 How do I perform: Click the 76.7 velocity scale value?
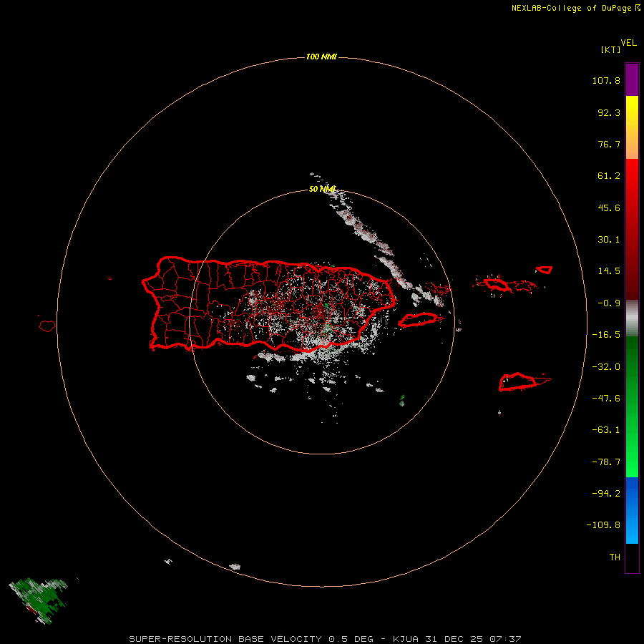(609, 144)
